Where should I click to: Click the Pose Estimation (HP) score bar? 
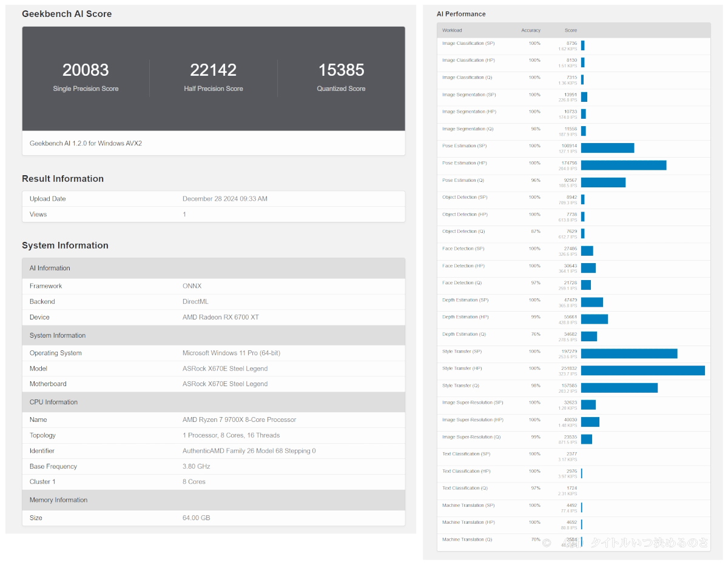(x=624, y=165)
